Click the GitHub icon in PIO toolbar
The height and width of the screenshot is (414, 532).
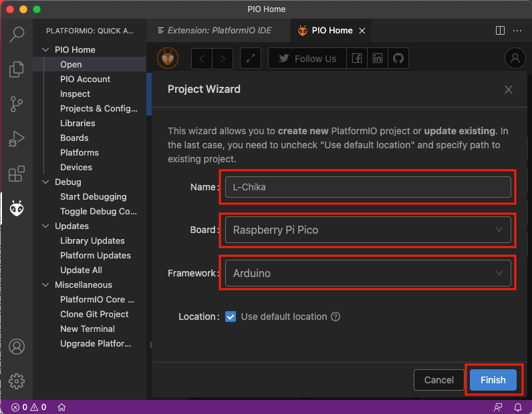398,59
